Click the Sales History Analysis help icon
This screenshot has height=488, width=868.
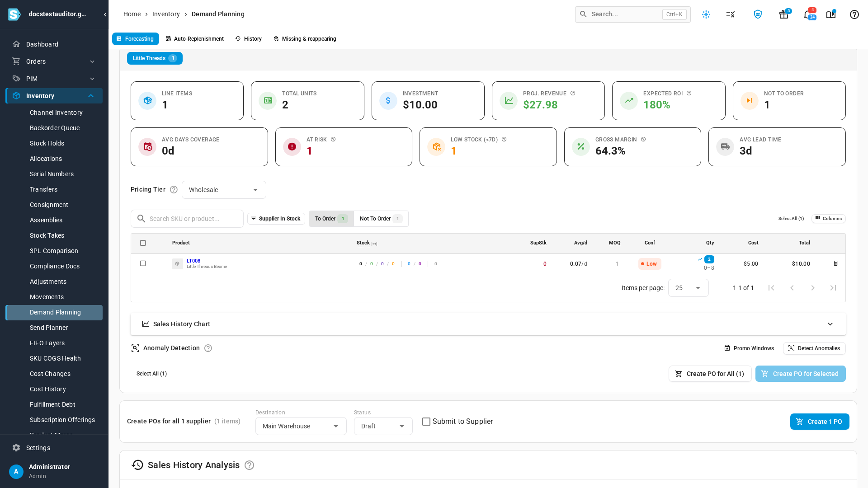point(249,465)
